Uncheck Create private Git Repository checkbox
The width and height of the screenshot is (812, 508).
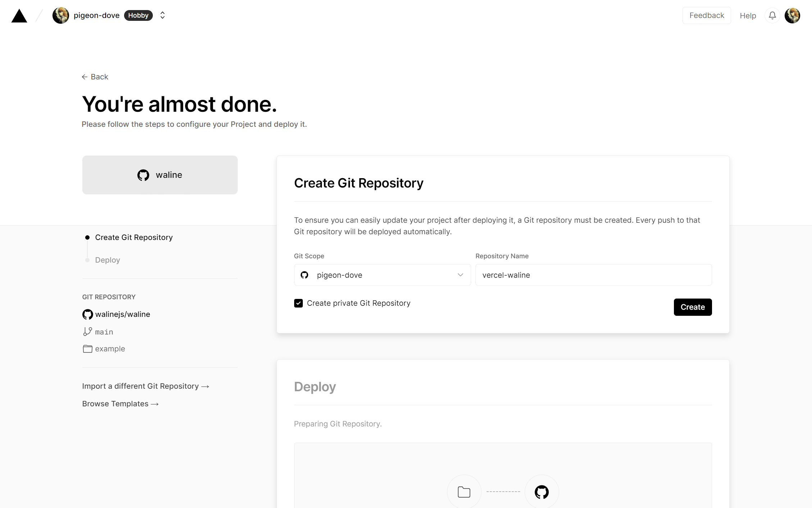point(298,303)
